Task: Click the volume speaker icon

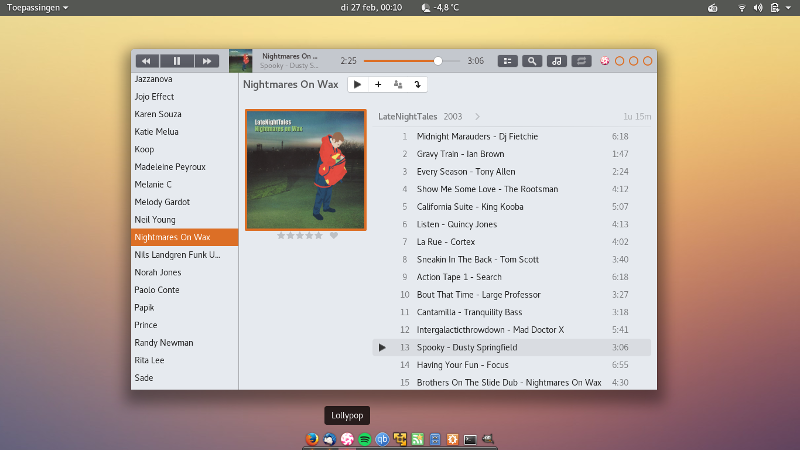Action: click(758, 8)
